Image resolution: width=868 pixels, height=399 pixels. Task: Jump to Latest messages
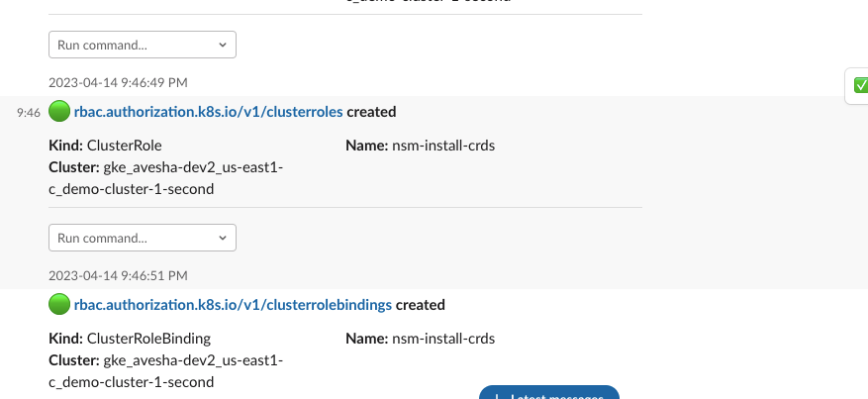click(x=549, y=393)
